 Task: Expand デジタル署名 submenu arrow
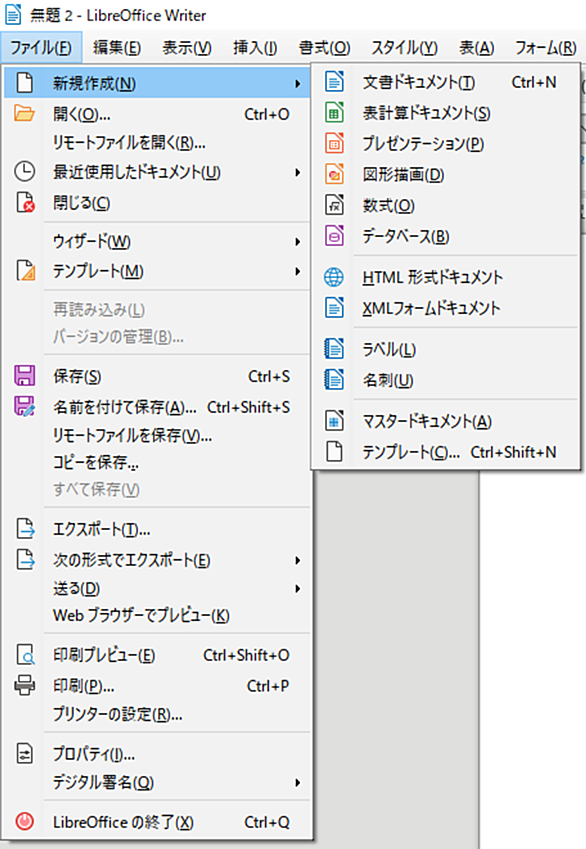coord(297,782)
